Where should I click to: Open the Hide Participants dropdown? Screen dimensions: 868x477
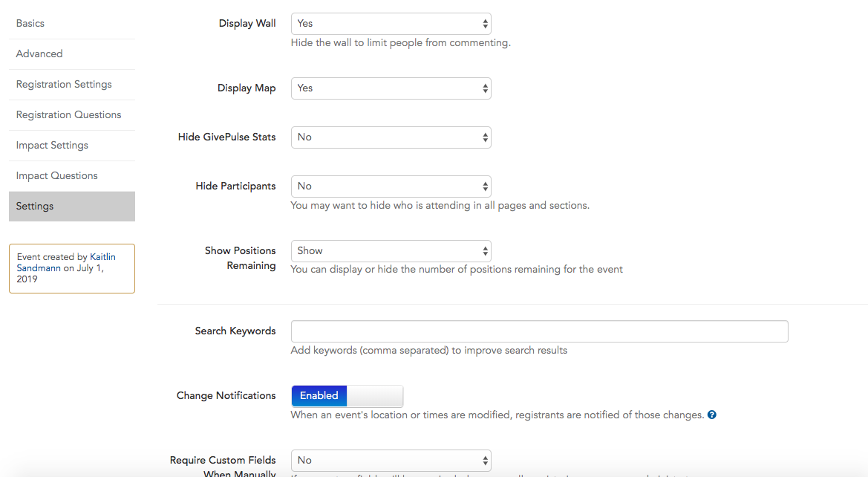[x=391, y=186]
